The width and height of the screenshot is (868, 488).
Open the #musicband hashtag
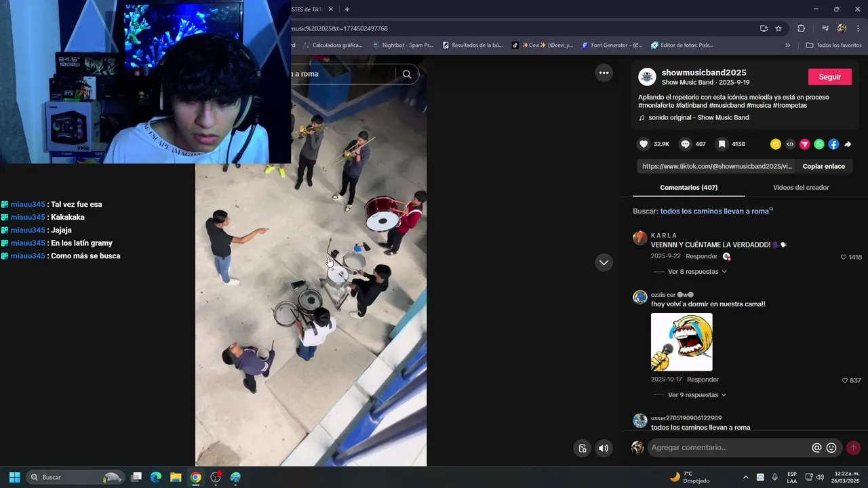728,106
